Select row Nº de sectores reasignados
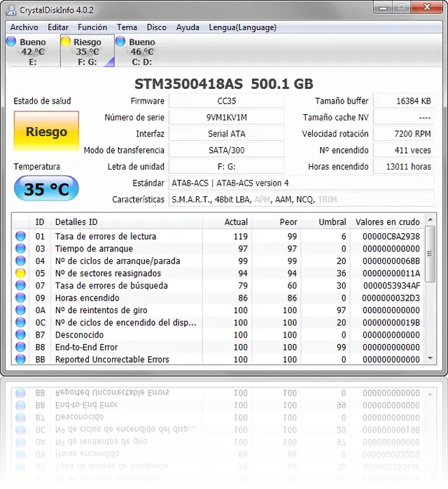 pos(218,273)
